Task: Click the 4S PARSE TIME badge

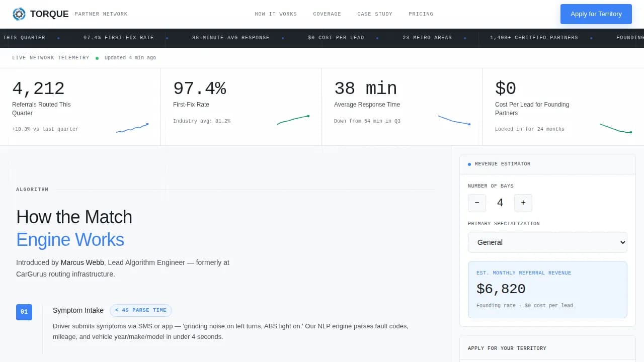Action: click(x=140, y=310)
